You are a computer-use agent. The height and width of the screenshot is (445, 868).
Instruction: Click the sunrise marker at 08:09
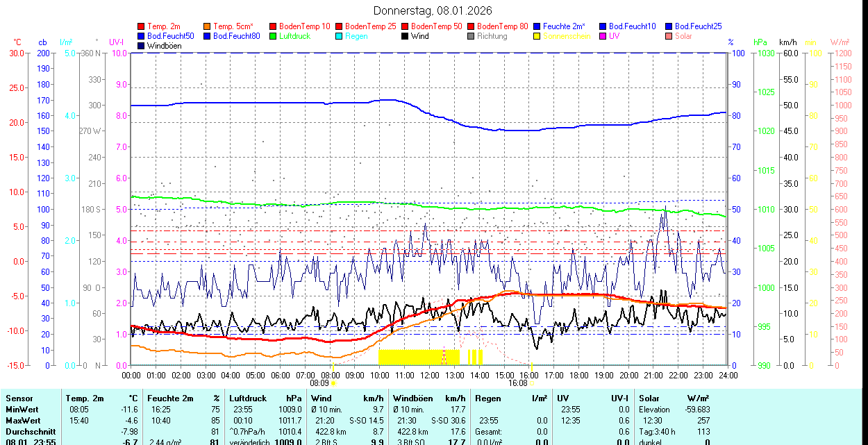tap(333, 383)
